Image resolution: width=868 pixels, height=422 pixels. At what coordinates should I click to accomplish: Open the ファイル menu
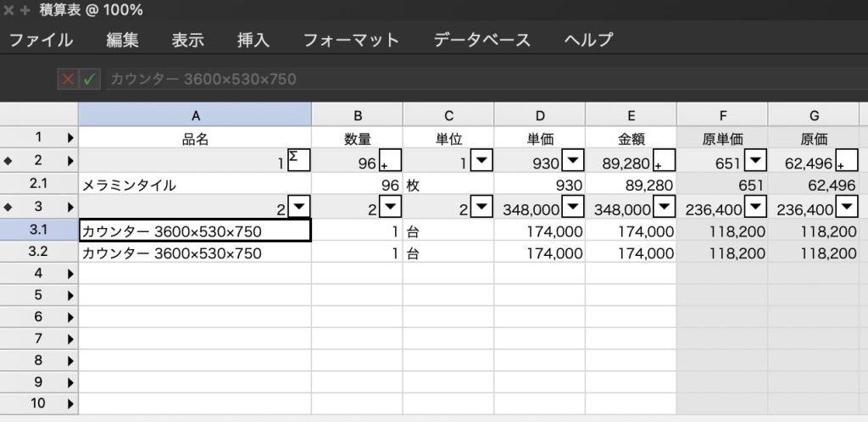[41, 40]
